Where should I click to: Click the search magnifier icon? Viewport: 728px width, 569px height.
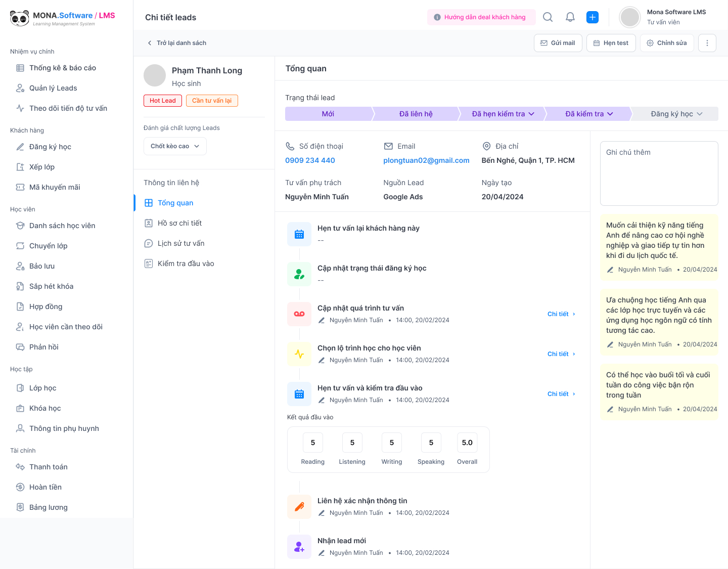[x=548, y=17]
